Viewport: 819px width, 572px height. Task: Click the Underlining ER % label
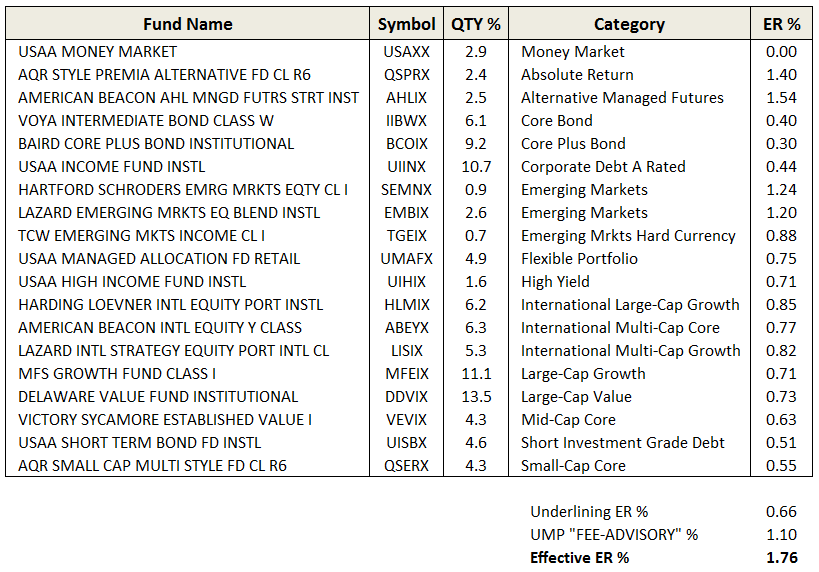(589, 512)
